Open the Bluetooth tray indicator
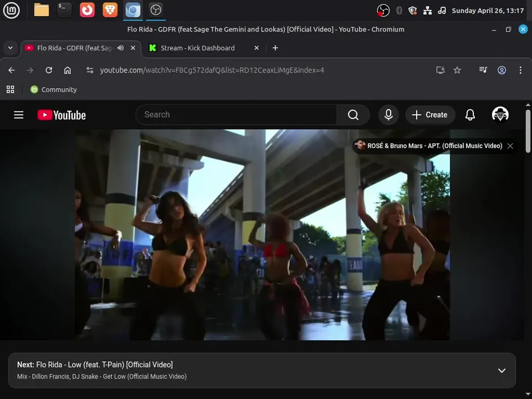 pos(399,11)
